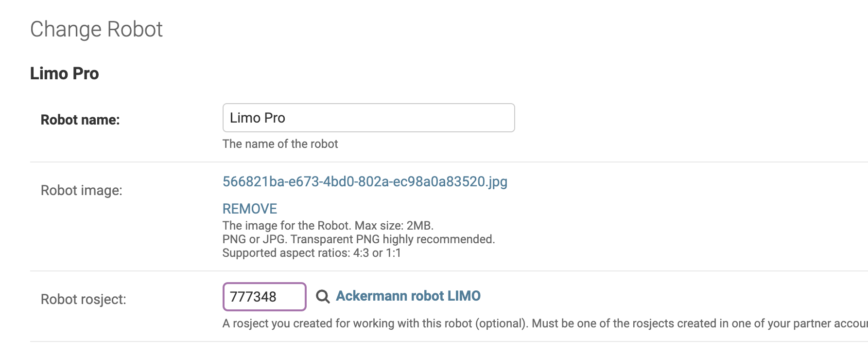The height and width of the screenshot is (359, 868).
Task: Click the 'Supported aspect ratios' help line
Action: (x=312, y=253)
